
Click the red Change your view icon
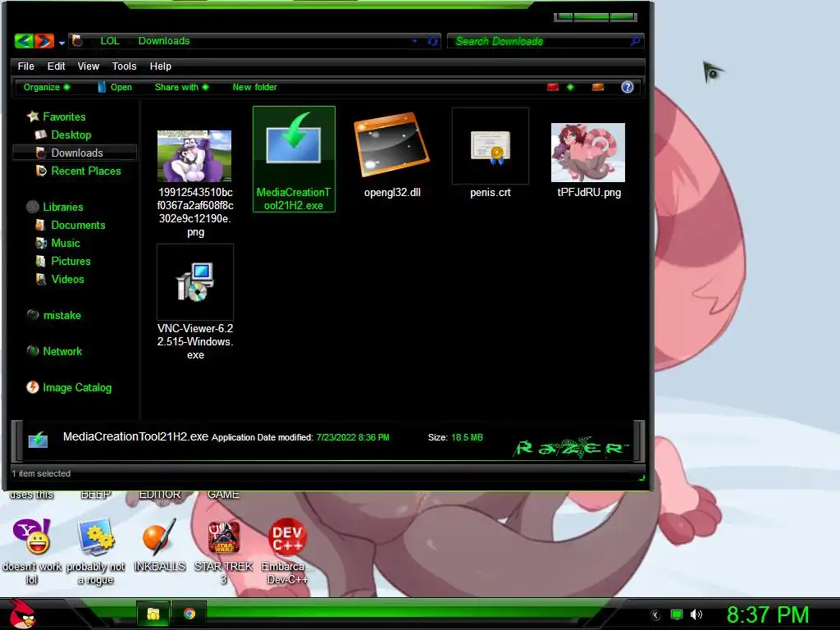553,87
